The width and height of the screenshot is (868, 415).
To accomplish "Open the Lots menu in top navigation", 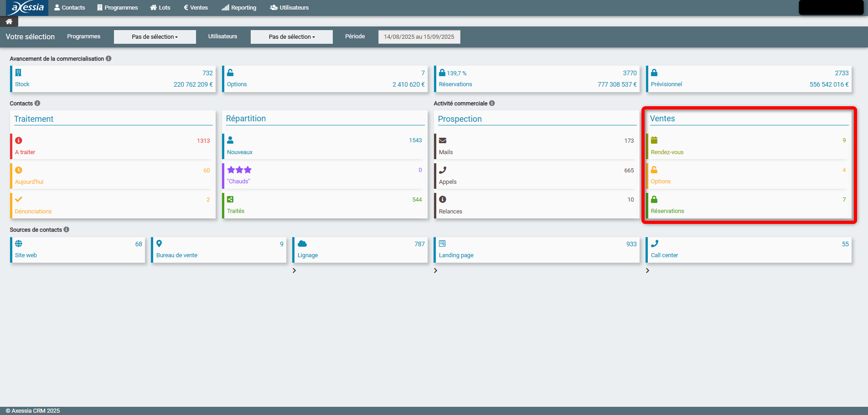I will coord(160,8).
